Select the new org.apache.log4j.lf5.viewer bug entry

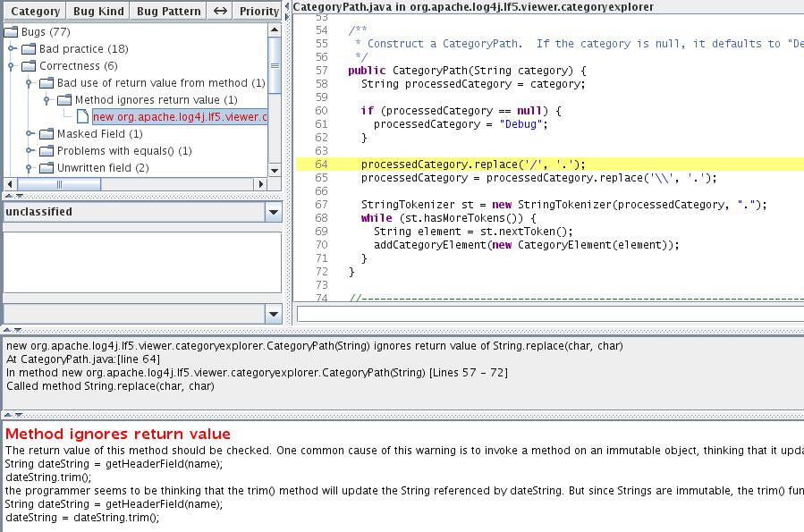point(180,116)
